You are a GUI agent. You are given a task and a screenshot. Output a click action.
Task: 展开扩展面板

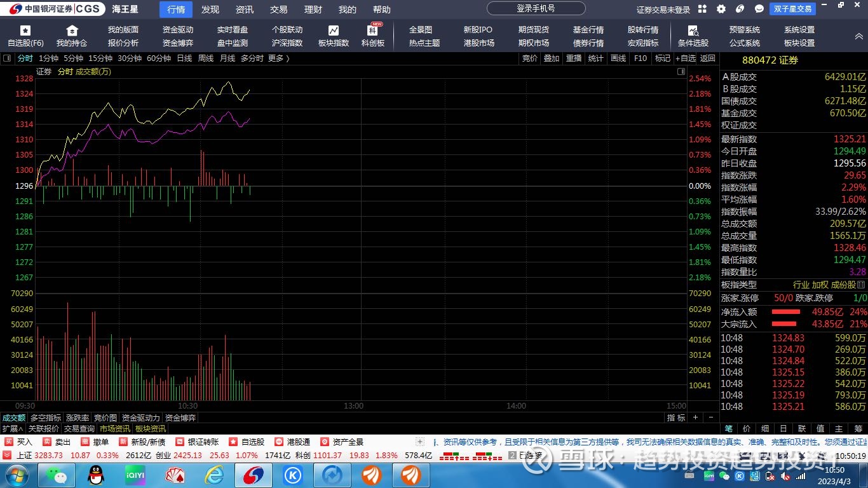[x=11, y=428]
